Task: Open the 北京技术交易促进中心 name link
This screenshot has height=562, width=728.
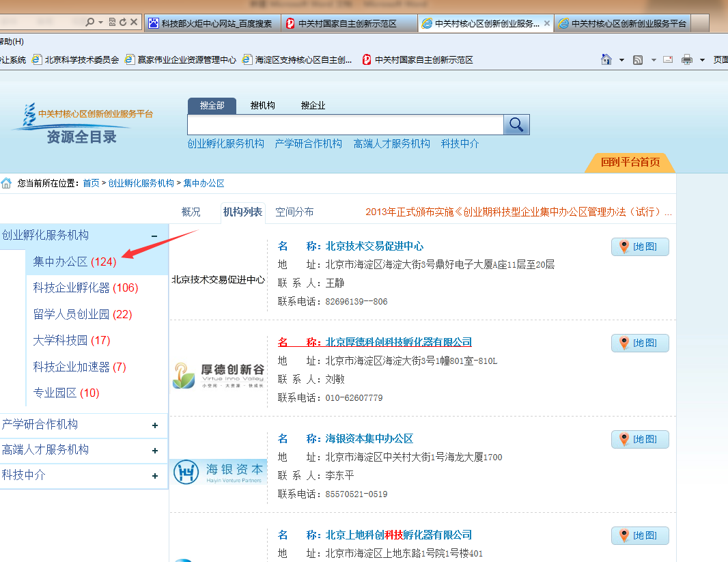Action: [x=374, y=247]
